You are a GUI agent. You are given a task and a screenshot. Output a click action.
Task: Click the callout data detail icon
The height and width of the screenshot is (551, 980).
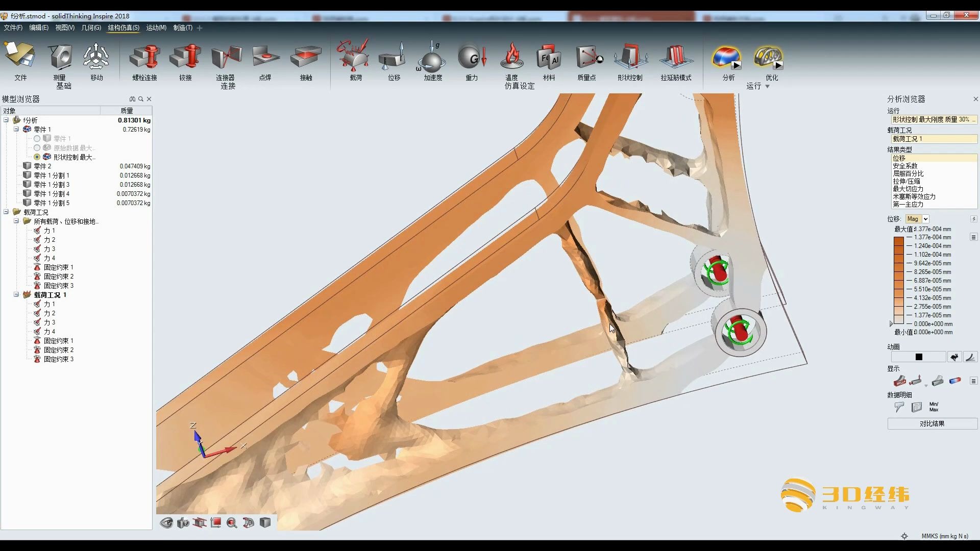point(899,407)
